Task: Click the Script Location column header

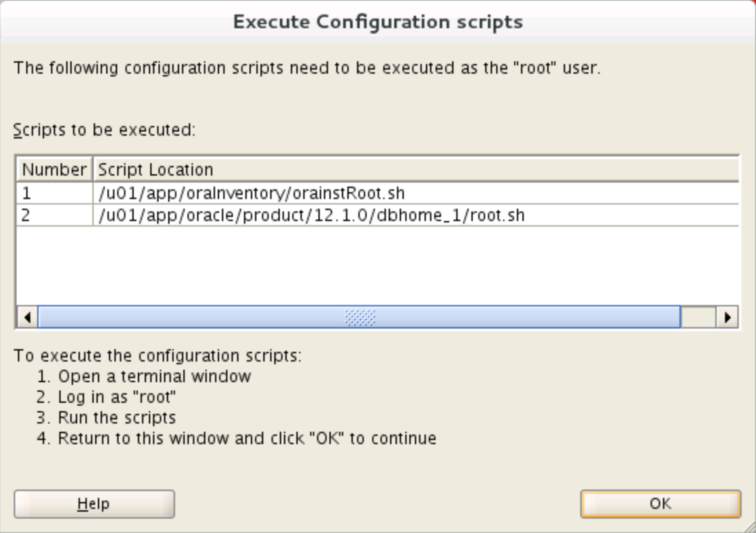Action: tap(156, 169)
